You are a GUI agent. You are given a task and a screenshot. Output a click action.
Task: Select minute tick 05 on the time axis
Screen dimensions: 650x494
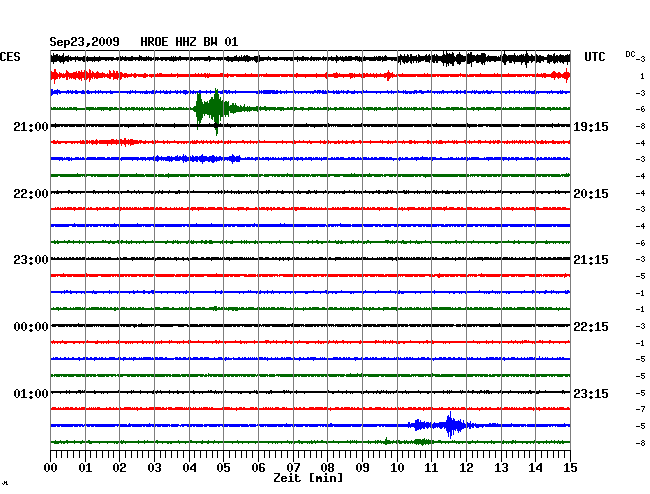coord(223,467)
